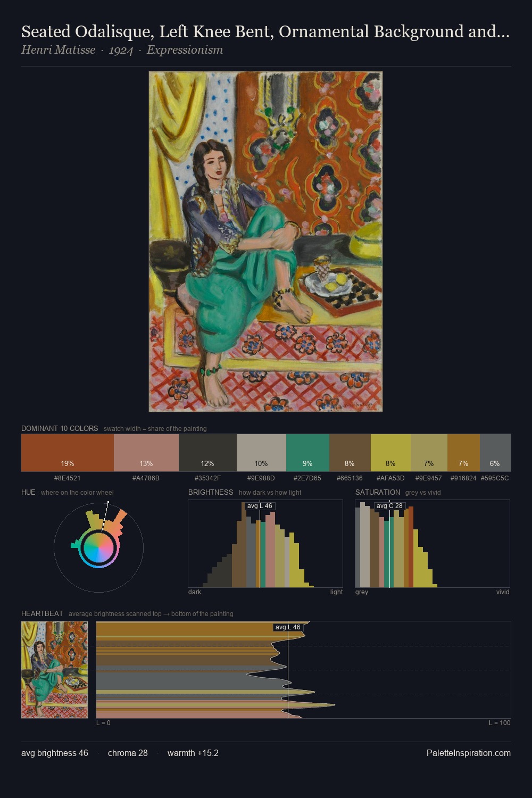Click the #8E4521 rust color swatch
This screenshot has height=798, width=532.
pos(68,453)
